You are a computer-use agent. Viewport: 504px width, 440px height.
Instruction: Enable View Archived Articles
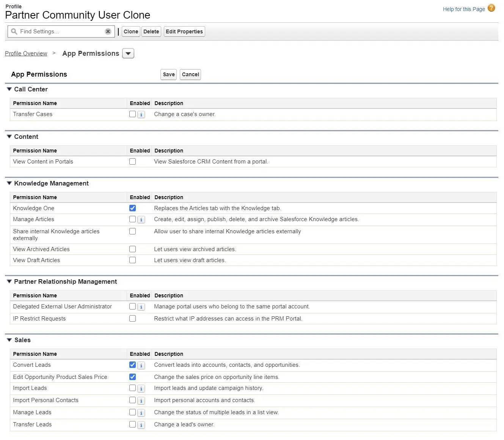(132, 249)
